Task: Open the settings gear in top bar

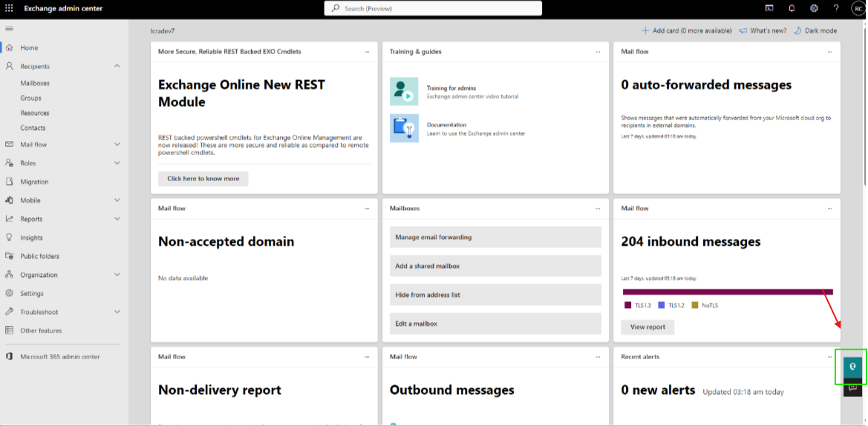Action: (x=814, y=8)
